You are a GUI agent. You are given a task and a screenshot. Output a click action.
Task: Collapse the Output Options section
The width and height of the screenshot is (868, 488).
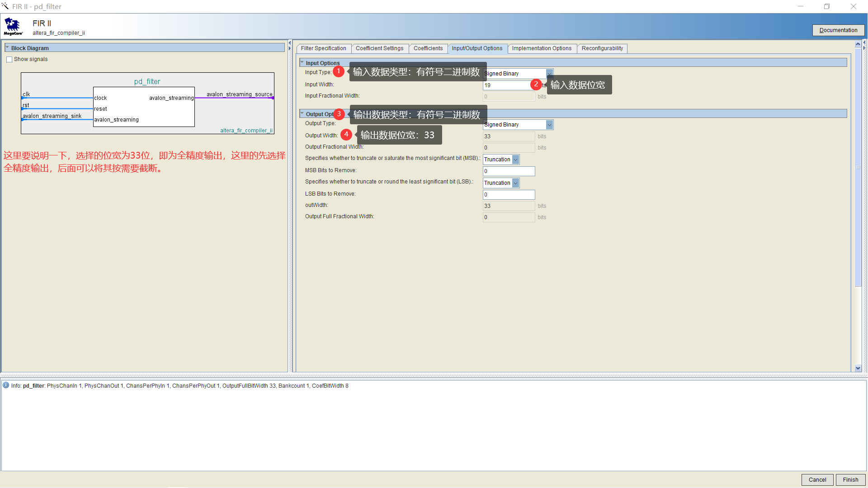click(x=302, y=114)
